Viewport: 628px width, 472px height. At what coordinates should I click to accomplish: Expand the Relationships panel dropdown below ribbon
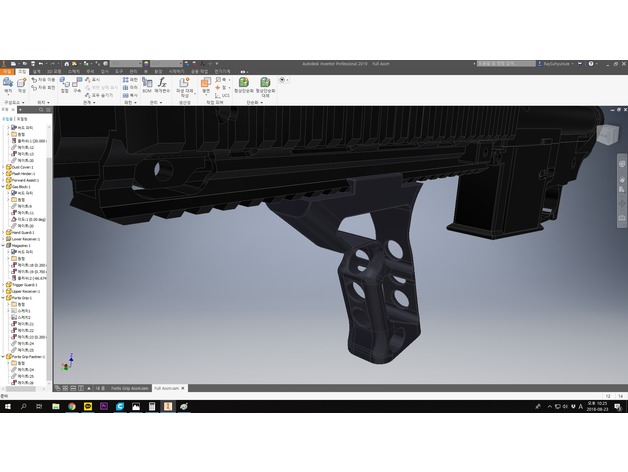tap(89, 103)
